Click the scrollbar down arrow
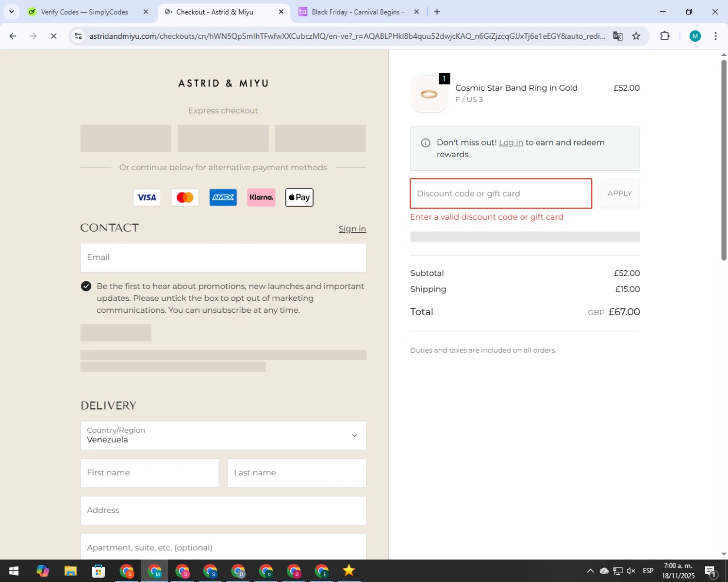728x582 pixels. pyautogui.click(x=724, y=554)
